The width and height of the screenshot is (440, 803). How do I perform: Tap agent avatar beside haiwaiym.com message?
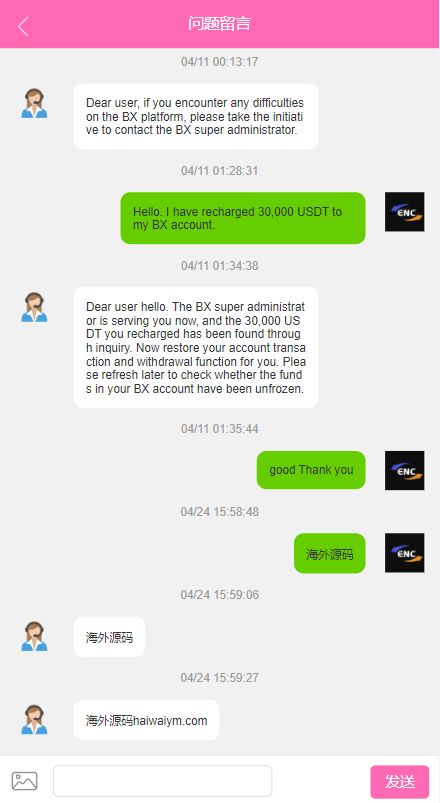[34, 720]
